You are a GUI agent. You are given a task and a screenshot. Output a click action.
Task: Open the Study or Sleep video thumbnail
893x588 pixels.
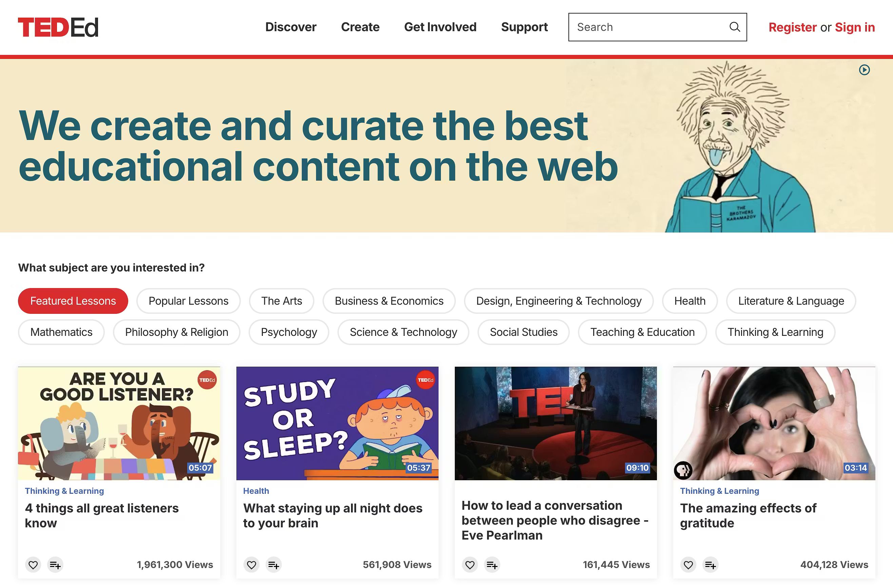(x=337, y=423)
